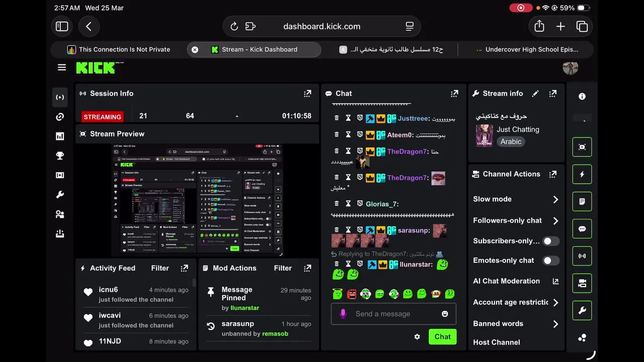Open the video clips sidebar icon

[x=60, y=175]
